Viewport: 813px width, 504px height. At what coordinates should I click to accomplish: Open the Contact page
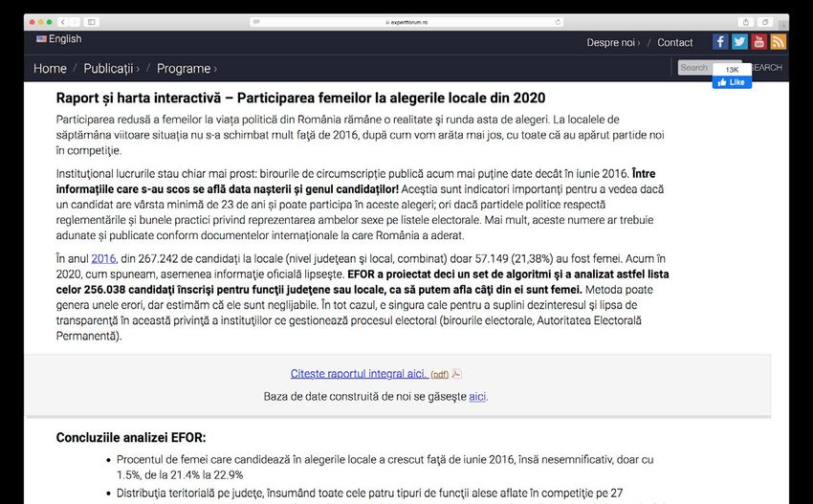(674, 42)
